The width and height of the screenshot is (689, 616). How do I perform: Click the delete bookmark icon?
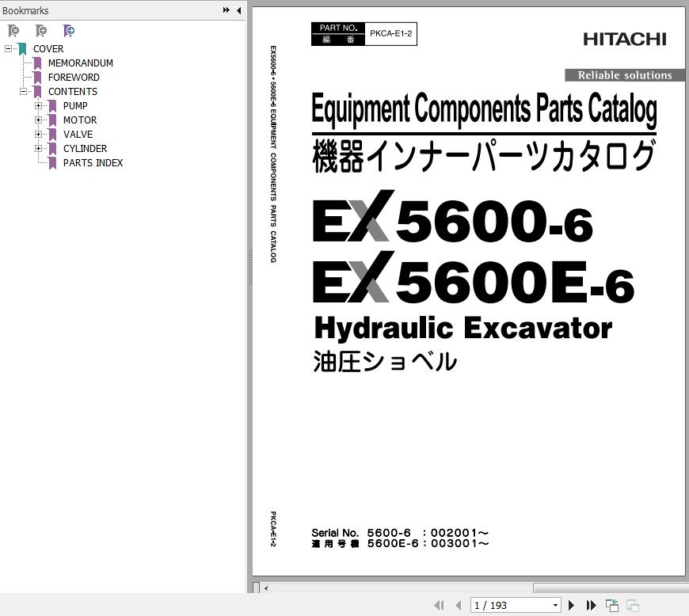tap(13, 31)
